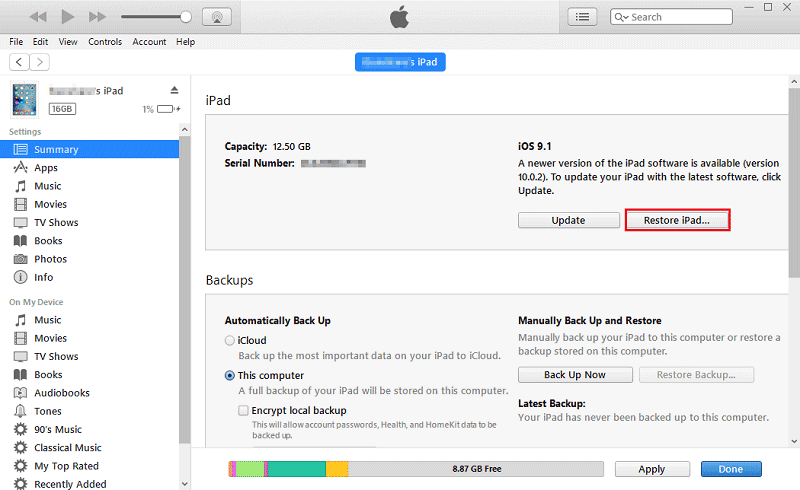Go back with the left arrow

click(x=19, y=62)
